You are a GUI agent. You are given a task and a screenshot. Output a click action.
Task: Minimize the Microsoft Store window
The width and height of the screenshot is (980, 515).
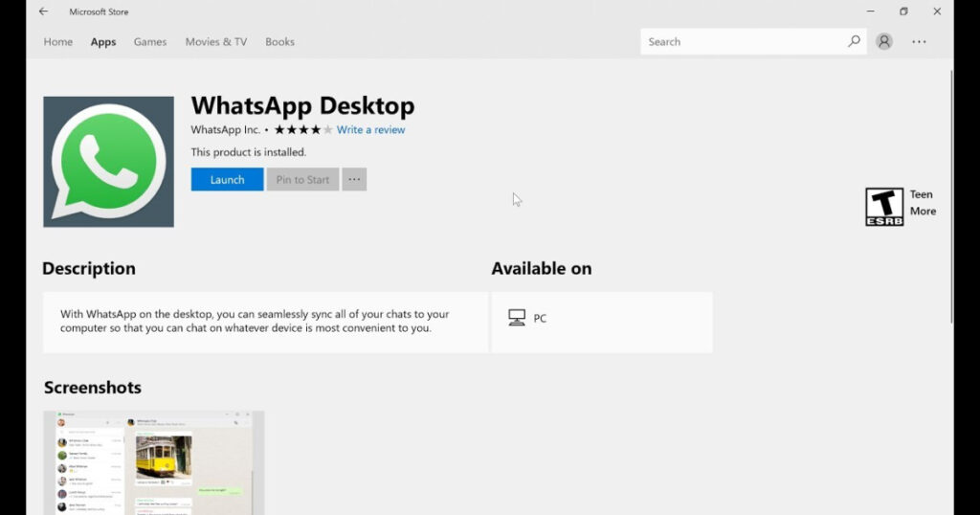pos(870,11)
